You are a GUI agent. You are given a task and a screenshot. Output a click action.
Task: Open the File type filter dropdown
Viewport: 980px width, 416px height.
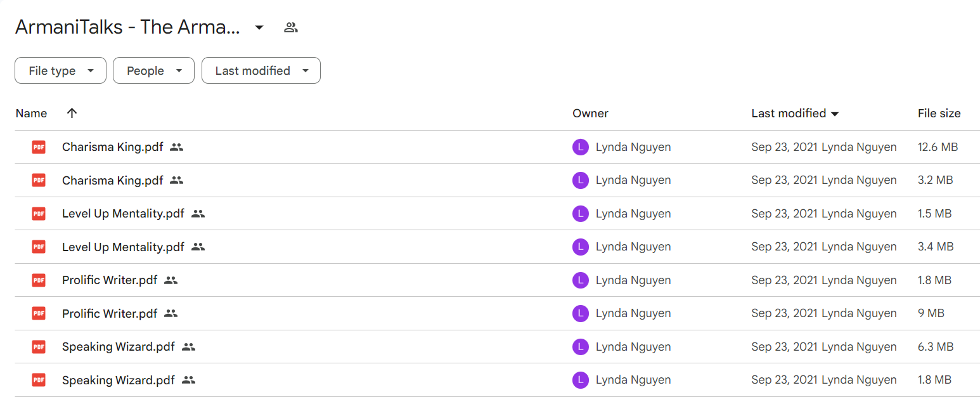point(60,70)
